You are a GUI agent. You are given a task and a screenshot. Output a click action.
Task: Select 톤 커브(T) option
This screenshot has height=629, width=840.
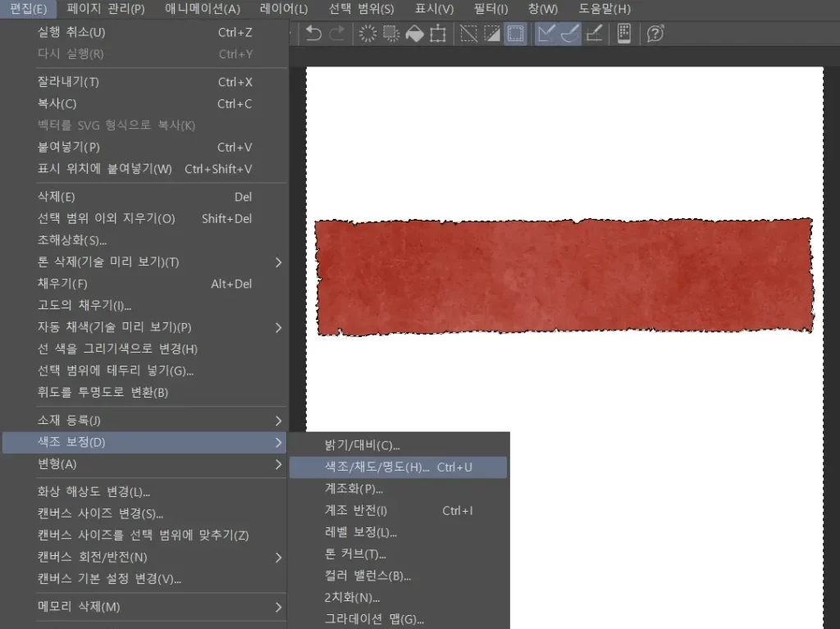(355, 554)
